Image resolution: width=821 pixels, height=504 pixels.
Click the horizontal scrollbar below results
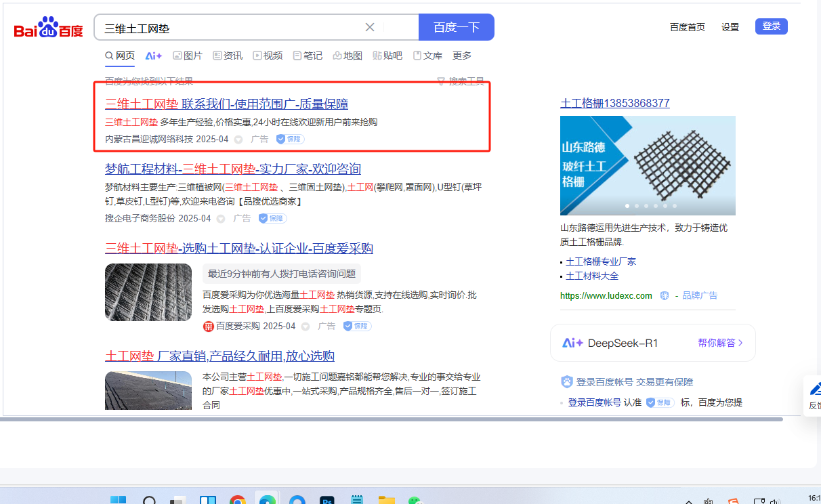pyautogui.click(x=392, y=419)
